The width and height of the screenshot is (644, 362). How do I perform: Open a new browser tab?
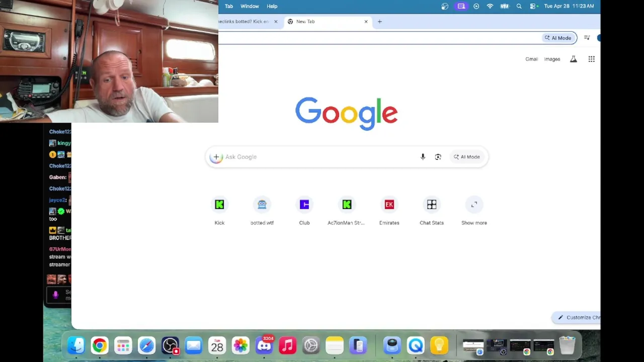click(380, 22)
